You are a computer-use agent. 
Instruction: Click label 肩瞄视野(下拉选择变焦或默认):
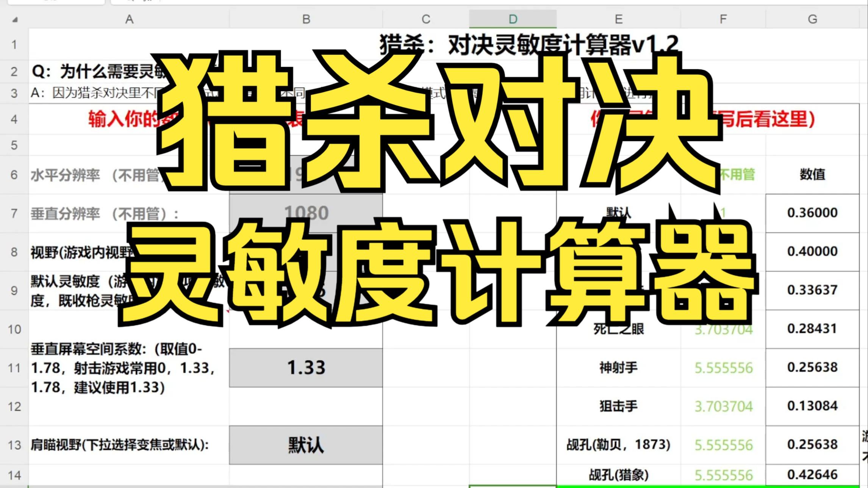pyautogui.click(x=120, y=445)
